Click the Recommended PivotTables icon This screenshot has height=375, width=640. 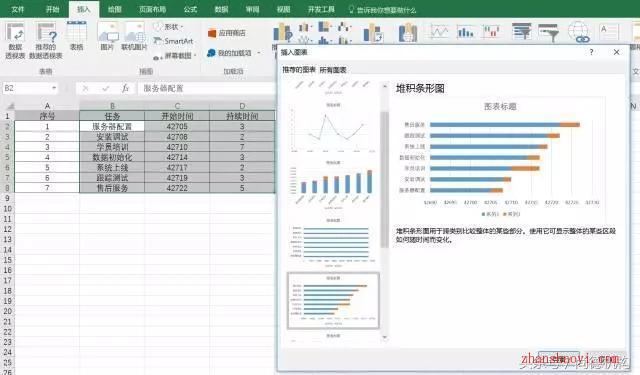click(x=46, y=40)
